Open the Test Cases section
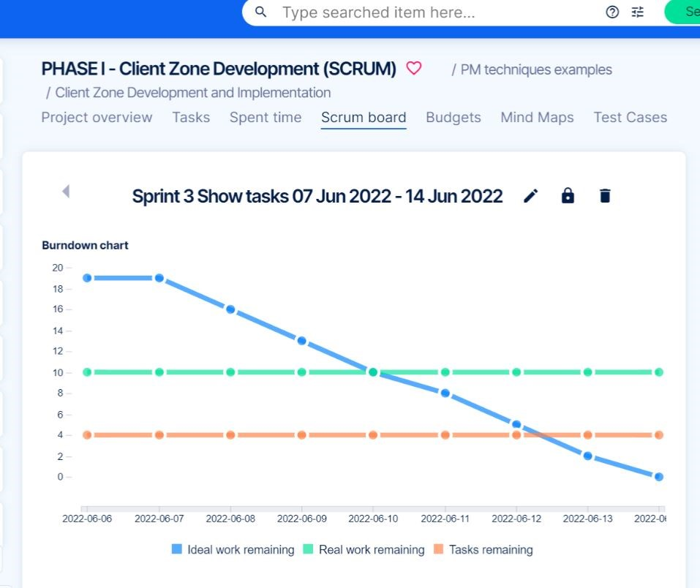 tap(630, 117)
